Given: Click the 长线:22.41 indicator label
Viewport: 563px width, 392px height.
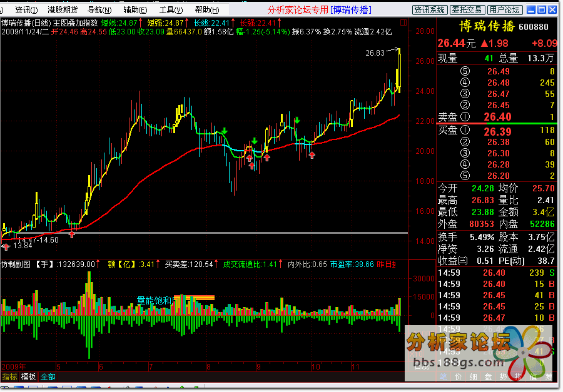Looking at the screenshot, I should pos(211,23).
